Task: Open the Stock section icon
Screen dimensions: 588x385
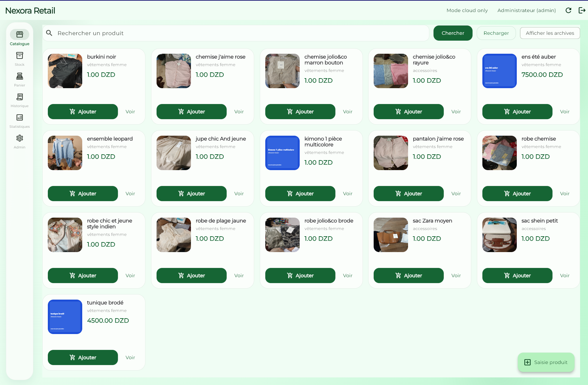Action: point(20,55)
